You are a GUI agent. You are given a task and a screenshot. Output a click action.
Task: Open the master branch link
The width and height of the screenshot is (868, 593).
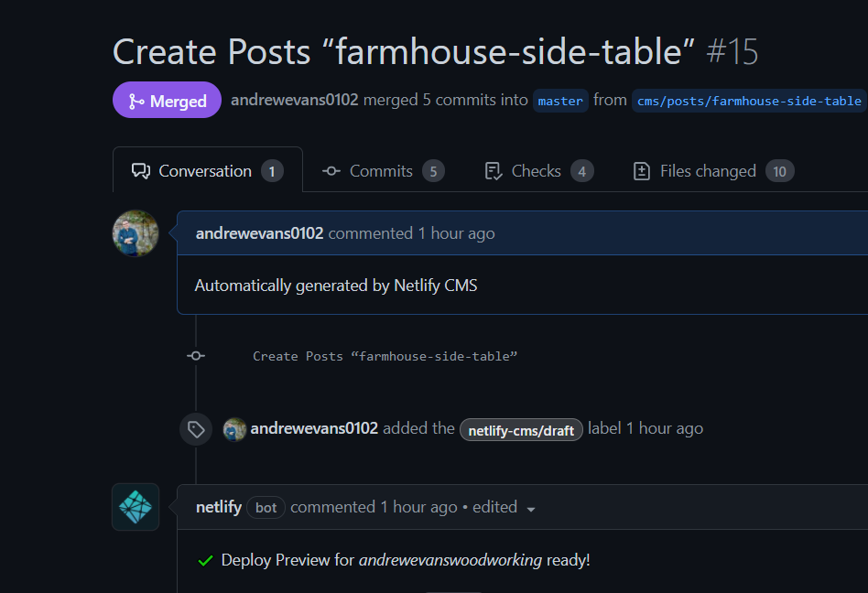(560, 101)
